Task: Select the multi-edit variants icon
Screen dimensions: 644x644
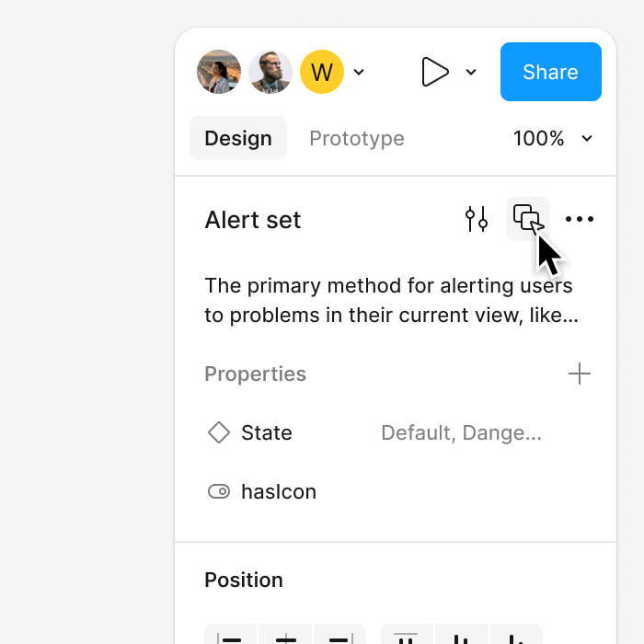Action: point(528,219)
